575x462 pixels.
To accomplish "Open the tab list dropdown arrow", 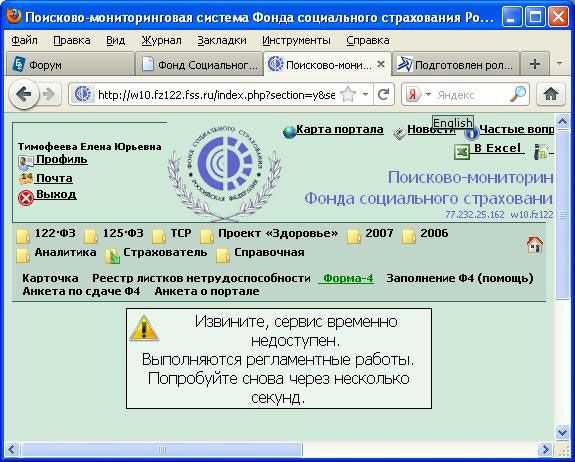I will (559, 63).
